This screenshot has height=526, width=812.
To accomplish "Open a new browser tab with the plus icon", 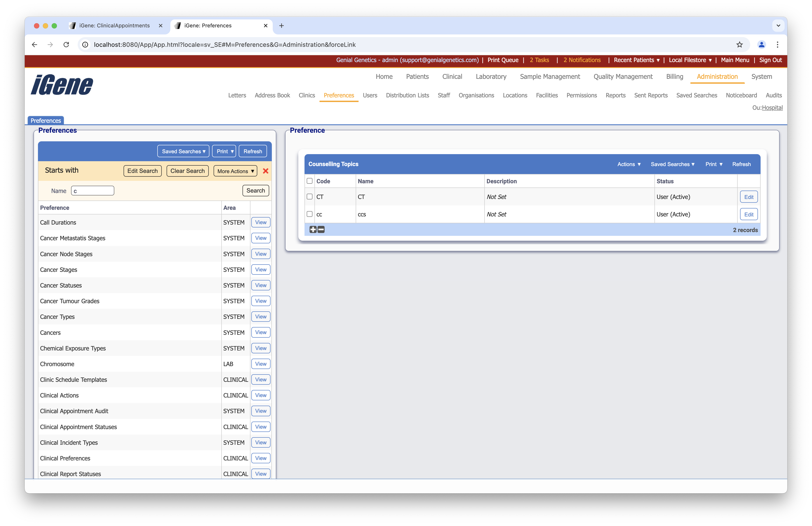I will 282,26.
